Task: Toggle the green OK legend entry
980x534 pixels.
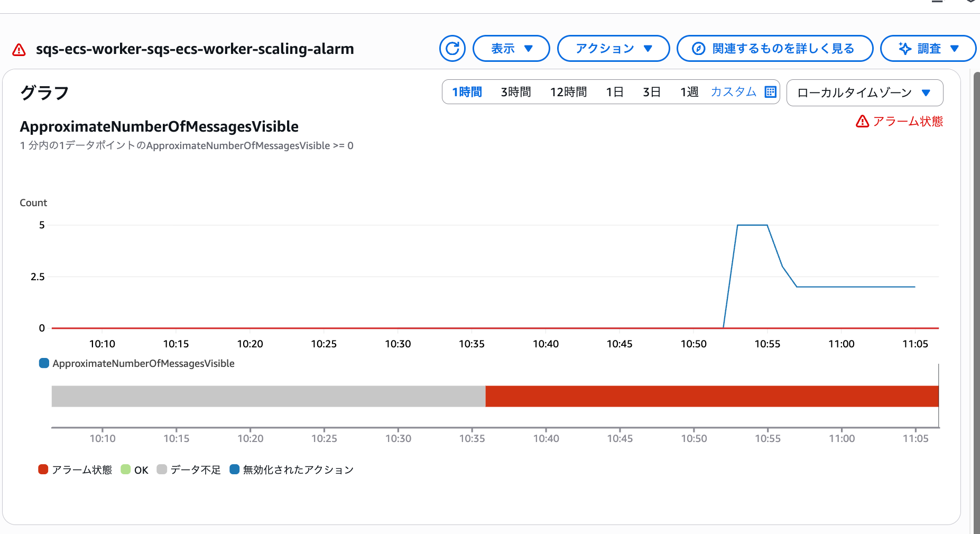Action: coord(126,469)
